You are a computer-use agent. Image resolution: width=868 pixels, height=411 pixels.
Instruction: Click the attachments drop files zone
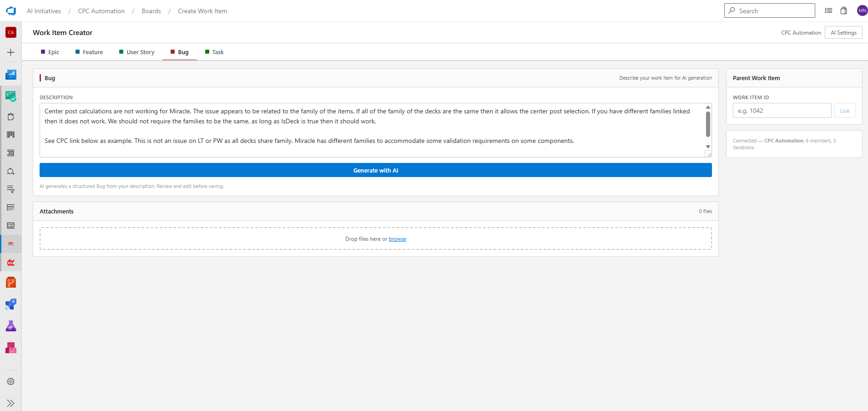click(376, 238)
